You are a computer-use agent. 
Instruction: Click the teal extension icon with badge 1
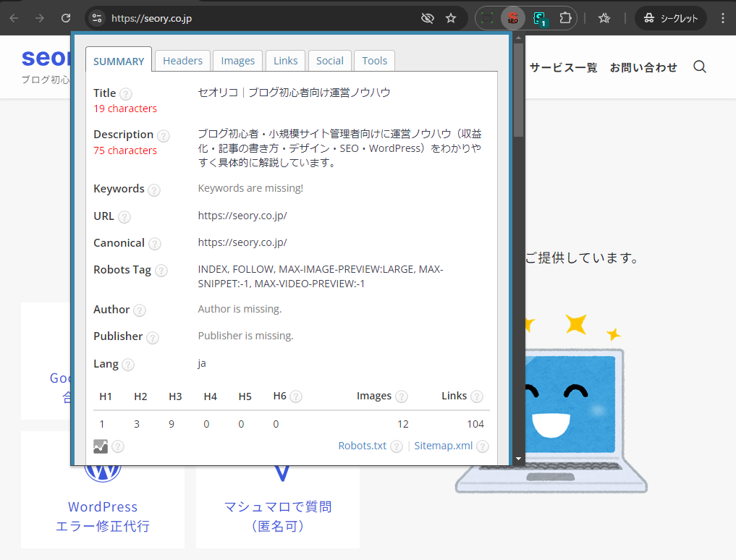[x=540, y=19]
